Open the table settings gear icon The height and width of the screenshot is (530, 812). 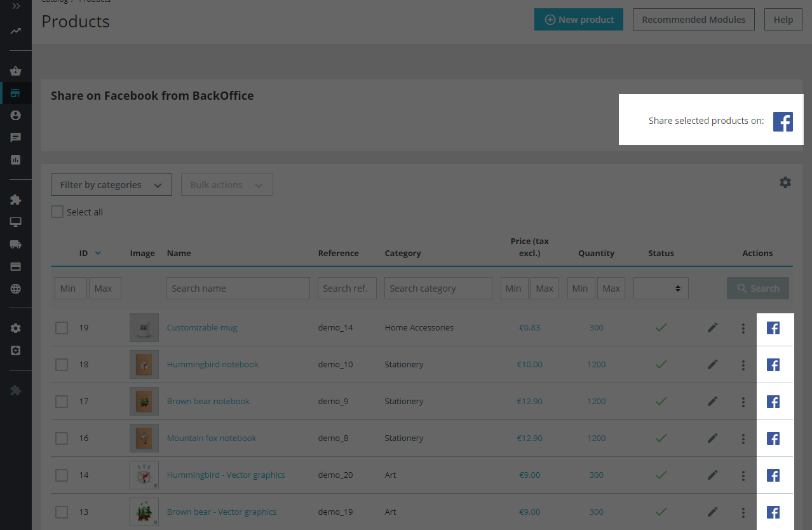coord(785,182)
